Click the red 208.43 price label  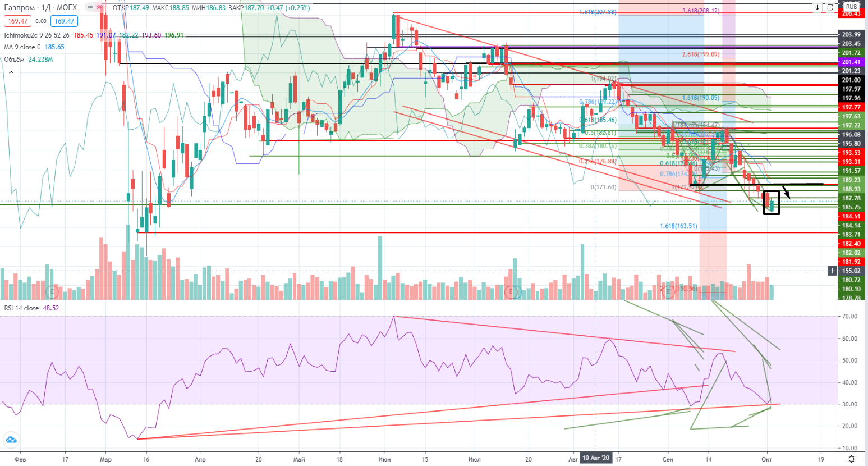pos(851,13)
